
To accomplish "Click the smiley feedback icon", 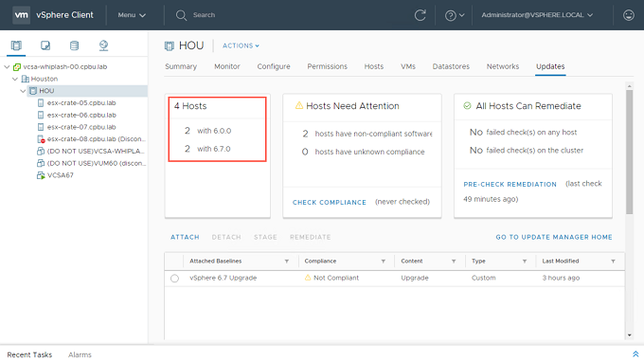I will click(x=629, y=15).
